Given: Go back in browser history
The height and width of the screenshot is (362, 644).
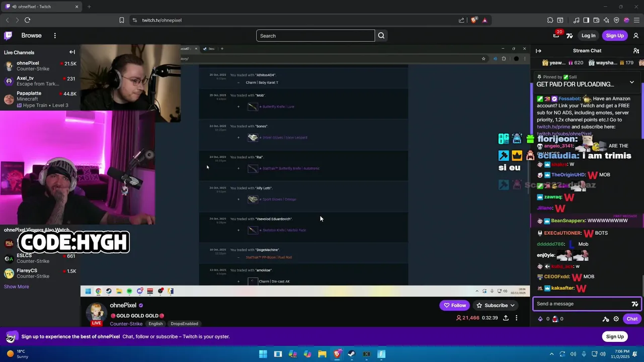Looking at the screenshot, I should point(7,20).
